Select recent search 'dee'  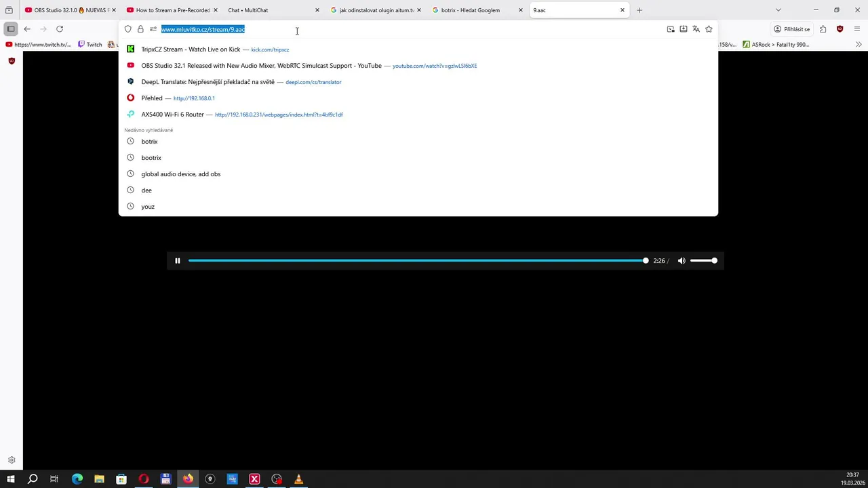418,190
